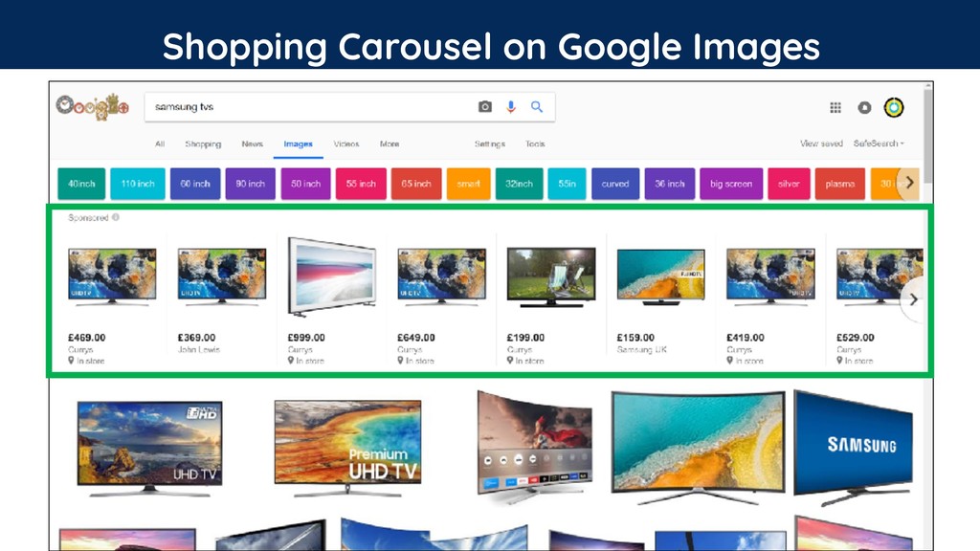The width and height of the screenshot is (980, 551).
Task: Select the '110 inch' filter chip
Action: [138, 184]
